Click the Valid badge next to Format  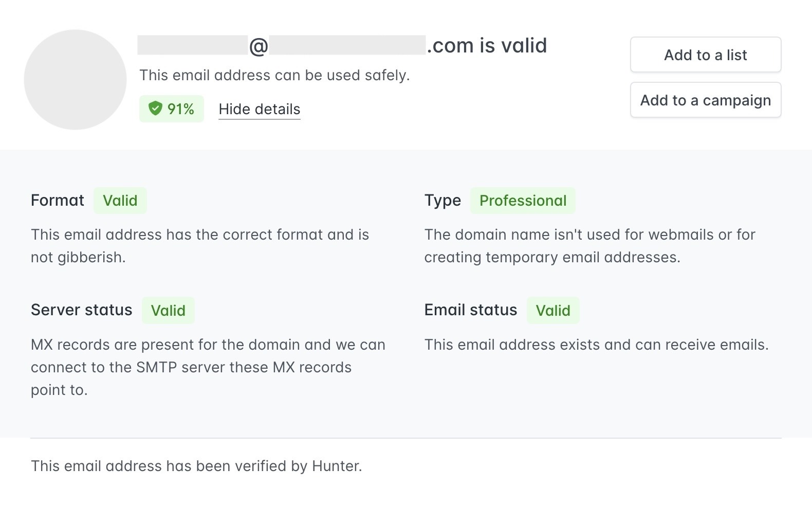coord(120,200)
